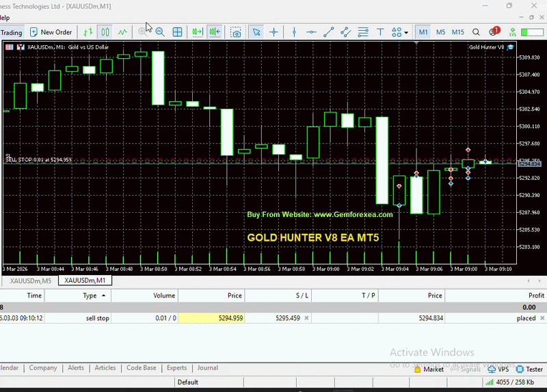Tile chart windows with grid icon

[177, 32]
